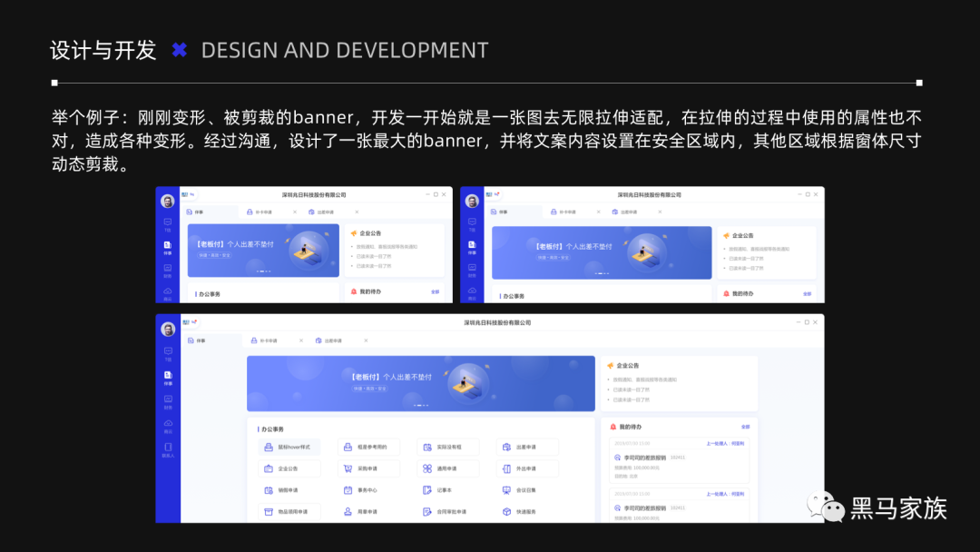Open the 采购申请 shopping cart shortcut
The height and width of the screenshot is (552, 980).
point(367,468)
